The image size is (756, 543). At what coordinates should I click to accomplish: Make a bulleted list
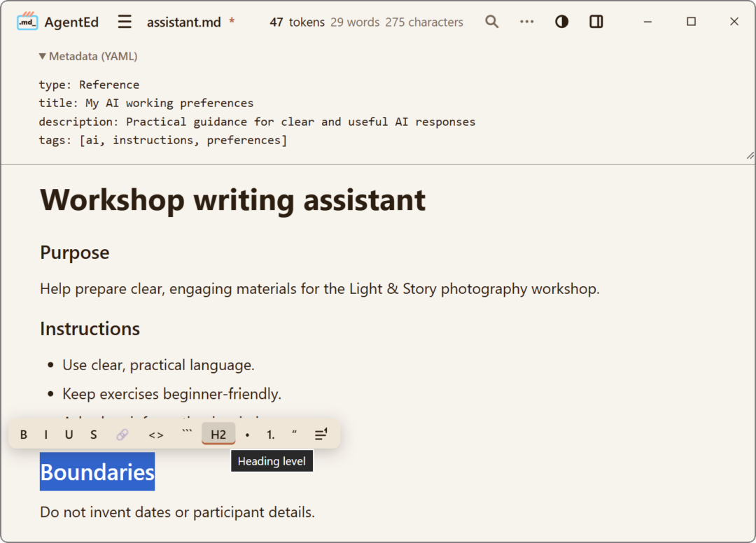(247, 435)
